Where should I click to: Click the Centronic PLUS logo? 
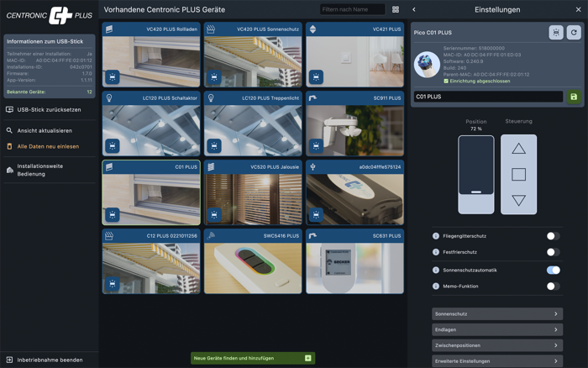coord(49,15)
